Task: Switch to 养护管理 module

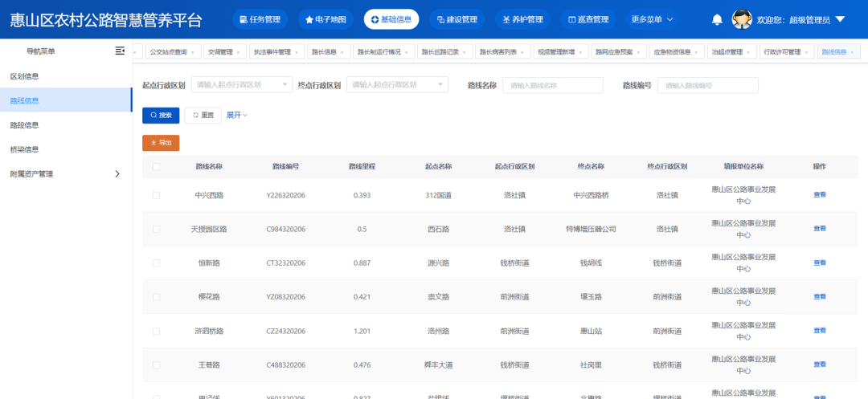Action: pyautogui.click(x=522, y=19)
